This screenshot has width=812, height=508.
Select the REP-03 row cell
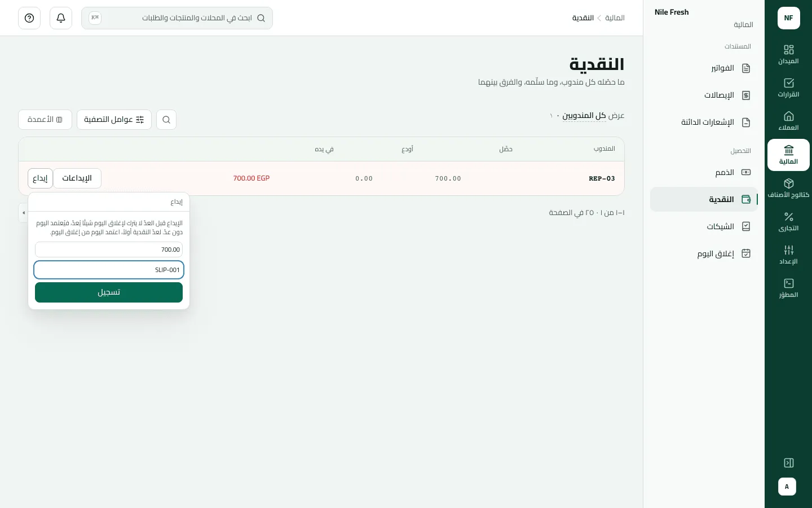click(602, 178)
